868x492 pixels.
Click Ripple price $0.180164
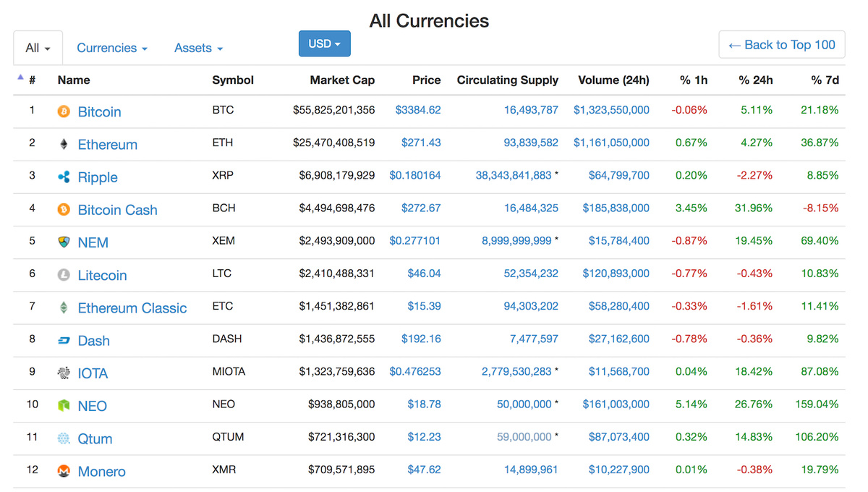pyautogui.click(x=415, y=175)
